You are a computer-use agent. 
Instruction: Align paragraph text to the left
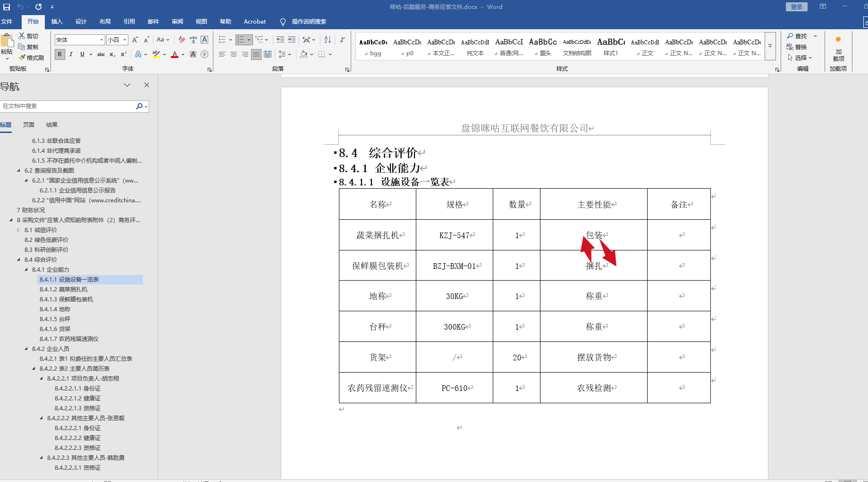point(222,54)
